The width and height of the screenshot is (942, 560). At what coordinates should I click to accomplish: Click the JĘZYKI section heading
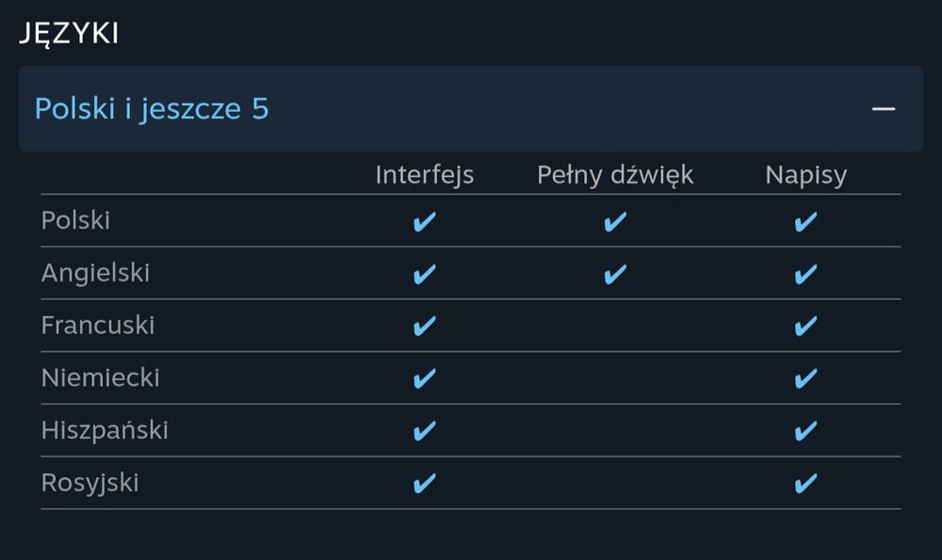tap(69, 34)
